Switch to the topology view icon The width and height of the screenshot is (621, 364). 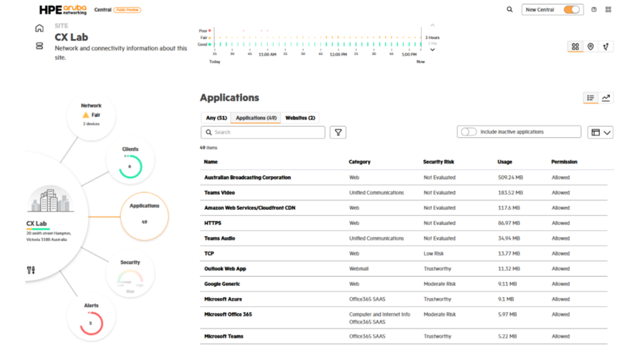[605, 47]
